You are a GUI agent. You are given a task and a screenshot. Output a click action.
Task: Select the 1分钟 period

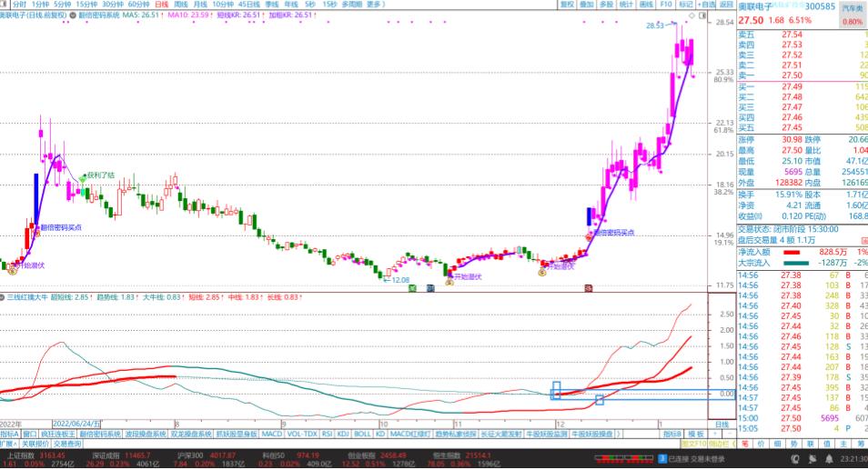click(40, 5)
